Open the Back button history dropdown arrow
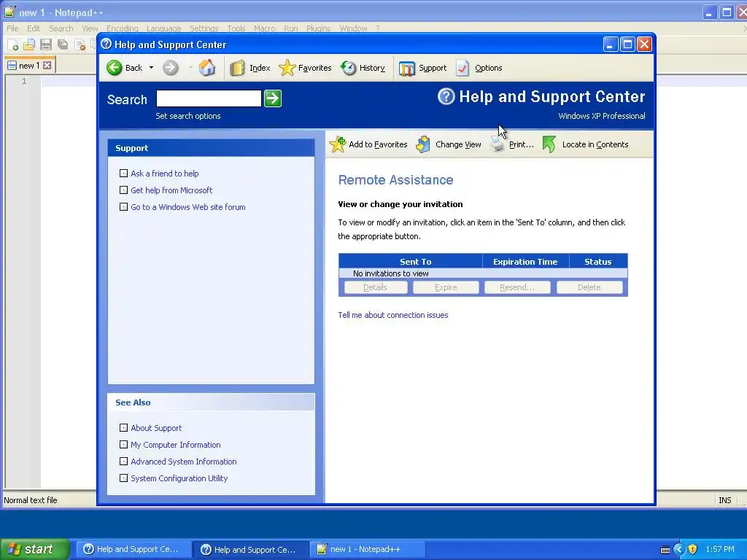The image size is (747, 560). click(x=151, y=68)
